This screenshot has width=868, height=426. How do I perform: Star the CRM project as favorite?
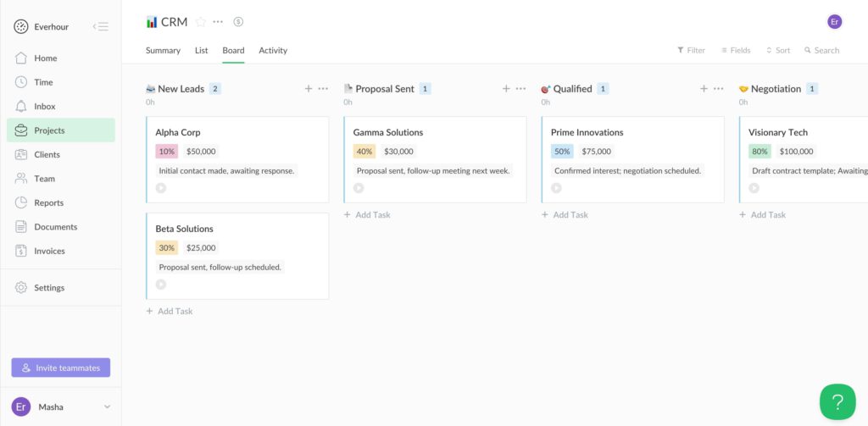coord(201,21)
